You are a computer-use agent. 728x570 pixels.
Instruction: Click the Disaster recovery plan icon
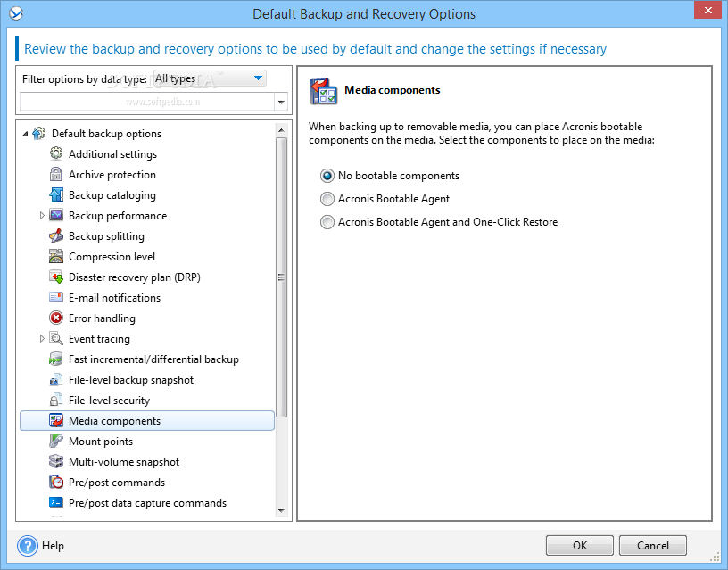pyautogui.click(x=55, y=277)
